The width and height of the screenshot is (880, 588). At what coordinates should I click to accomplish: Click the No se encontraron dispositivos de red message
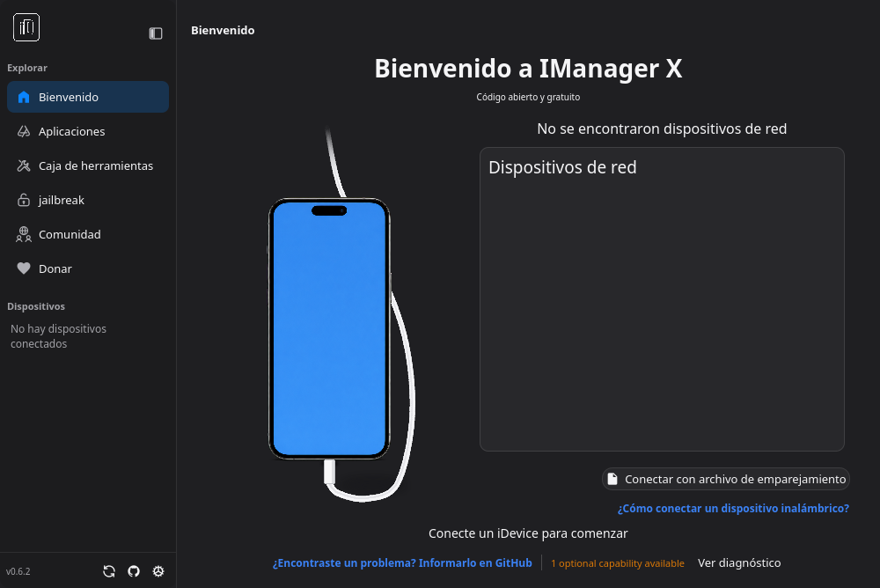tap(662, 129)
